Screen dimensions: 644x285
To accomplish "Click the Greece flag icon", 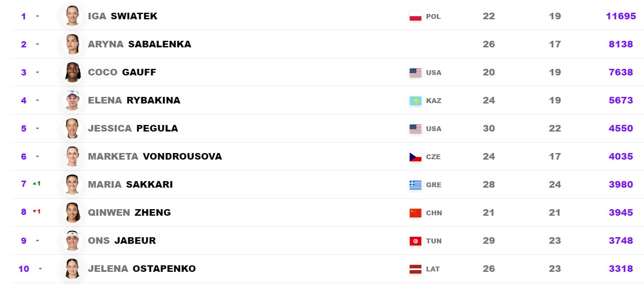I will point(415,185).
